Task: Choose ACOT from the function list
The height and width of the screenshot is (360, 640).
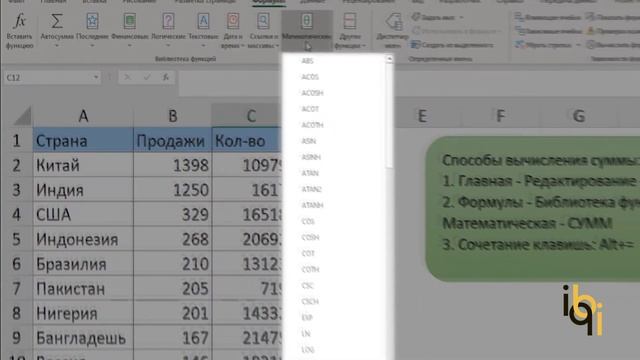Action: tap(310, 109)
